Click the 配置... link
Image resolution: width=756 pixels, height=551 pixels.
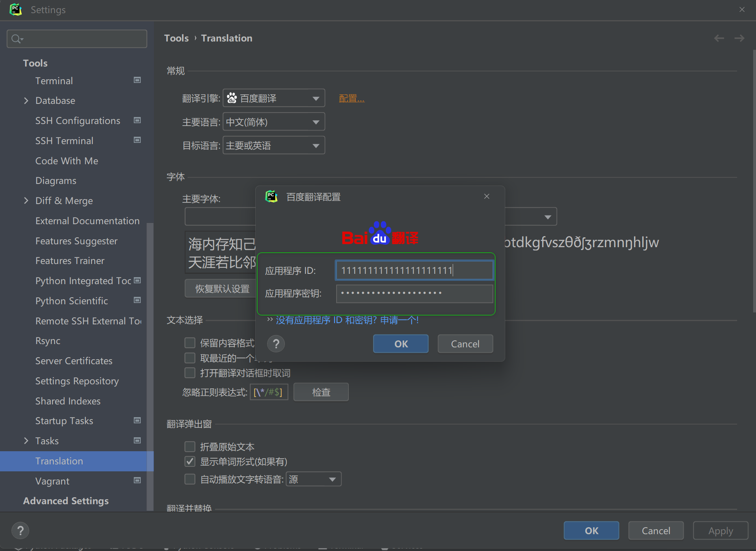pyautogui.click(x=352, y=98)
